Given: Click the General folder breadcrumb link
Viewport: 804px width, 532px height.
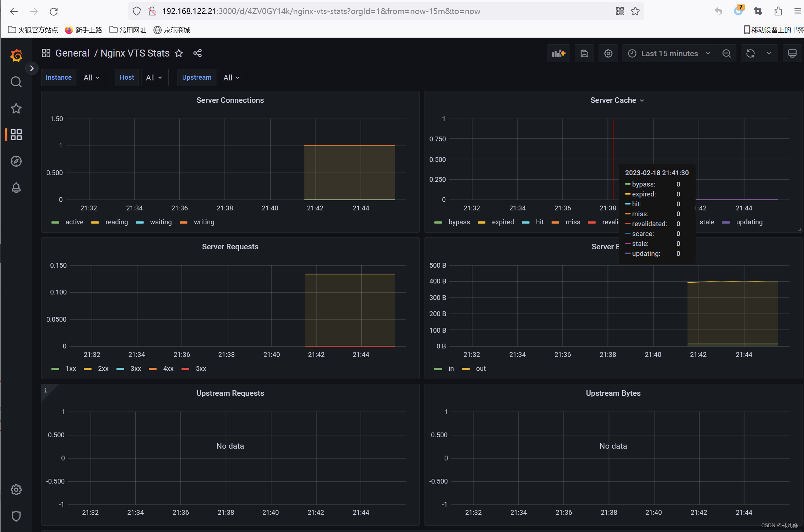Looking at the screenshot, I should pyautogui.click(x=72, y=53).
